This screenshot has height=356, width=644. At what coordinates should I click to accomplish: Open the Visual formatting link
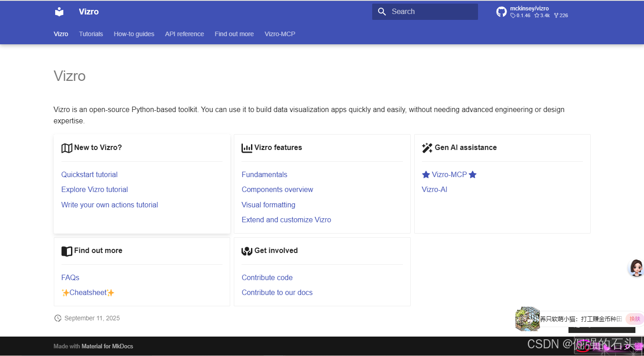point(269,205)
